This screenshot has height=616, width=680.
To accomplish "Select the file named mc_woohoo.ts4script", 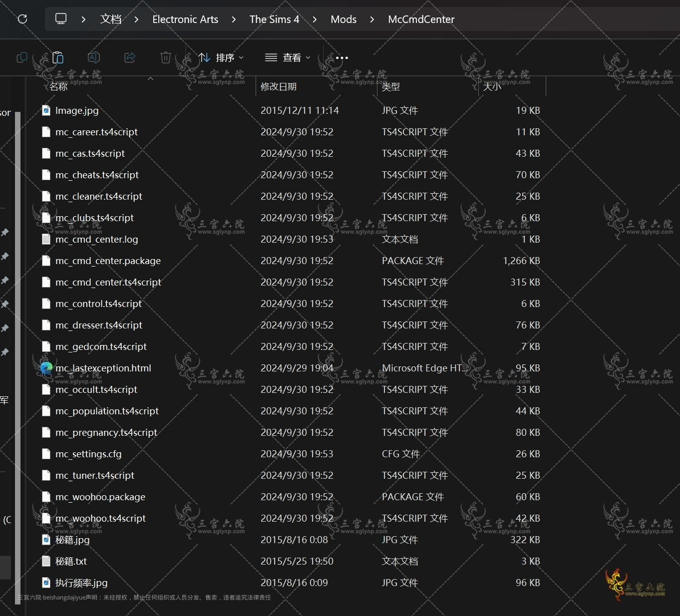I will (x=100, y=518).
